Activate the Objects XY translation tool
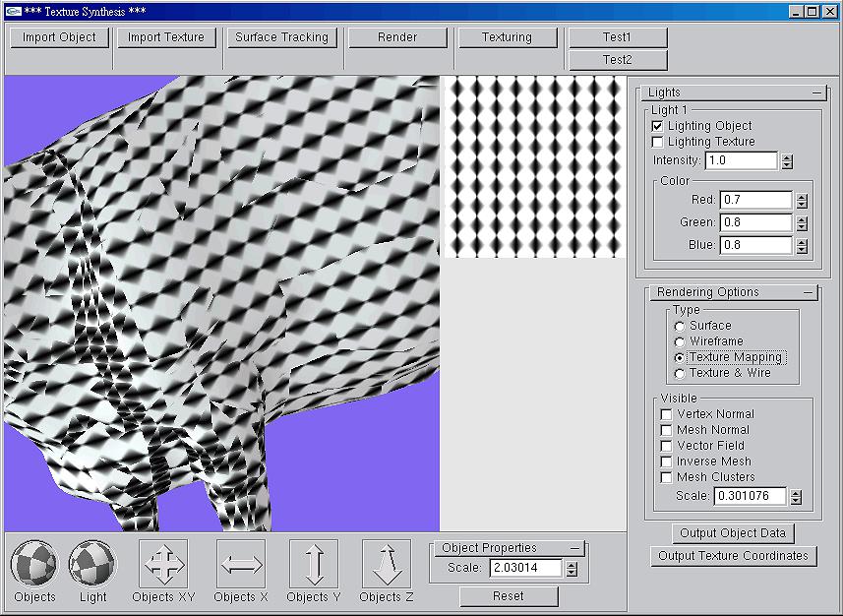Viewport: 843px width, 616px height. click(x=162, y=566)
